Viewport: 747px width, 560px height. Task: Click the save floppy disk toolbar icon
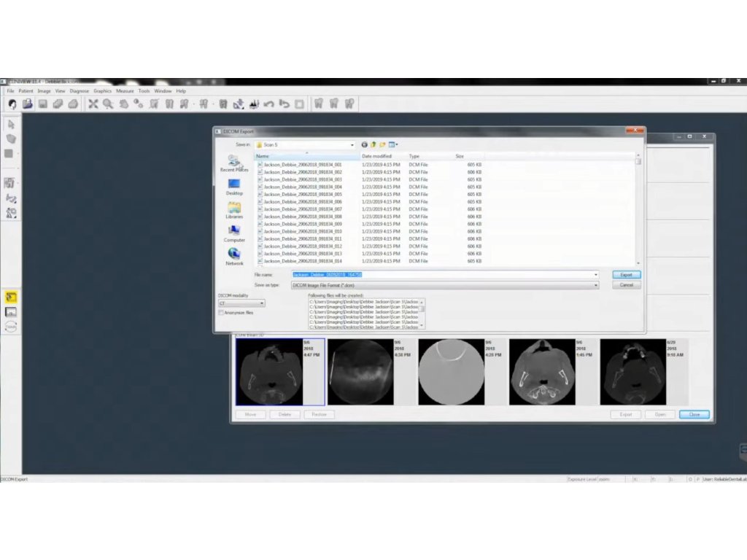coord(43,104)
